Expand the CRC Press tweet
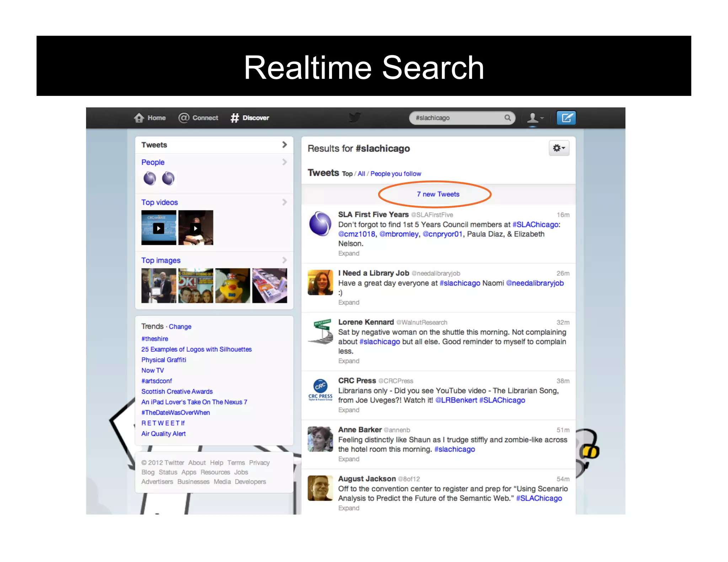The width and height of the screenshot is (728, 562). coord(349,410)
